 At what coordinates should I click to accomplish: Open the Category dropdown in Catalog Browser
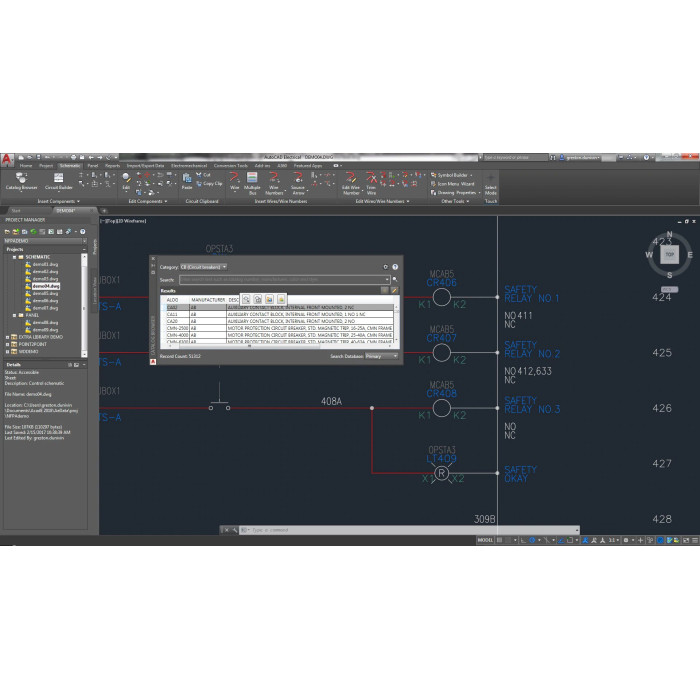click(x=204, y=267)
